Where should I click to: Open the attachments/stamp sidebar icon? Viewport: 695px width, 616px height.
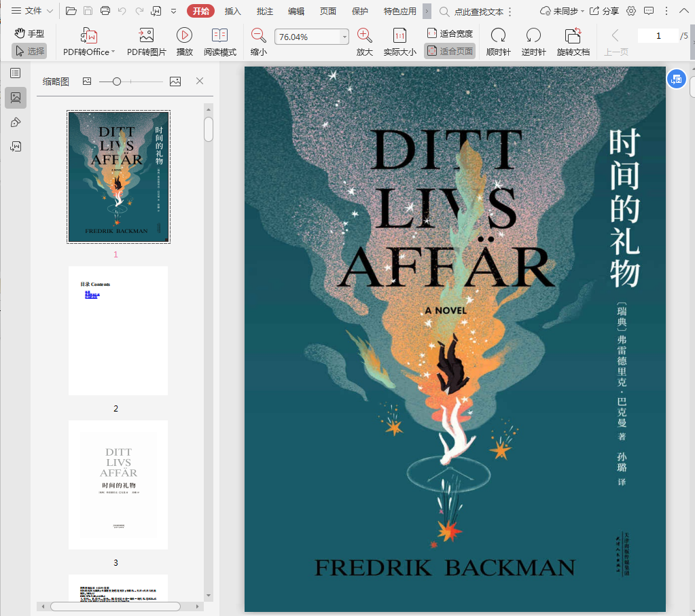(16, 122)
